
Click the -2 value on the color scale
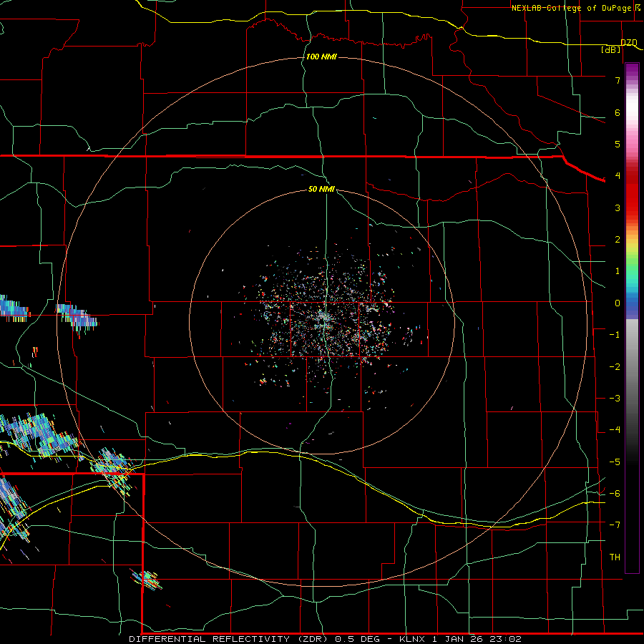615,367
